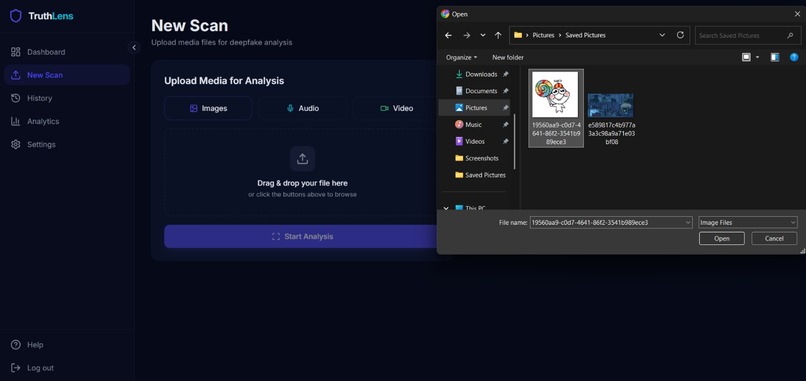Cancel the Open file dialog
The image size is (806, 381).
pos(774,239)
